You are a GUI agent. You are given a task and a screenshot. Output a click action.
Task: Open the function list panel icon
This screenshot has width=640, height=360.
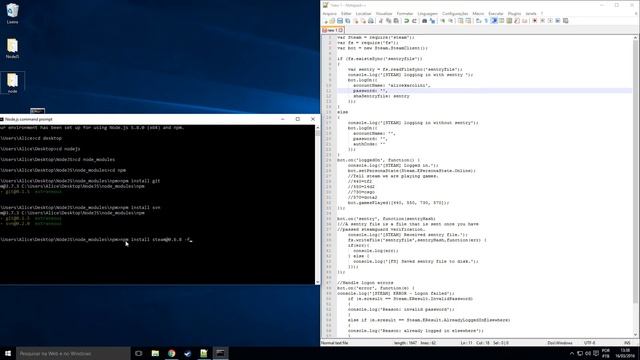pyautogui.click(x=517, y=20)
